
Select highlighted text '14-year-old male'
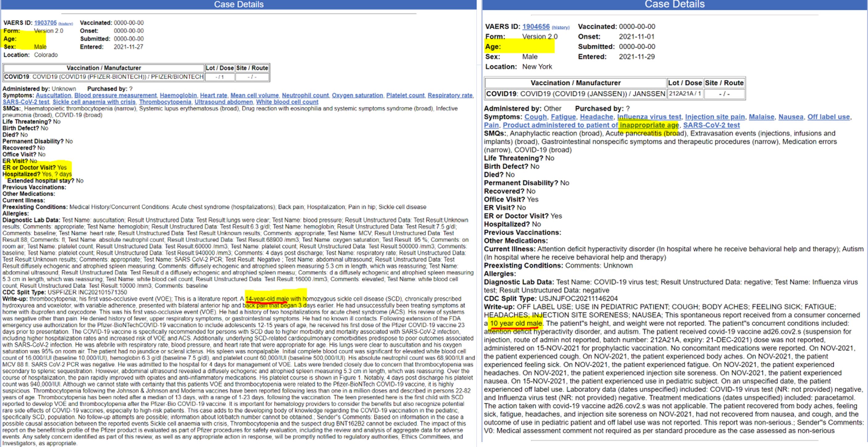click(x=267, y=299)
